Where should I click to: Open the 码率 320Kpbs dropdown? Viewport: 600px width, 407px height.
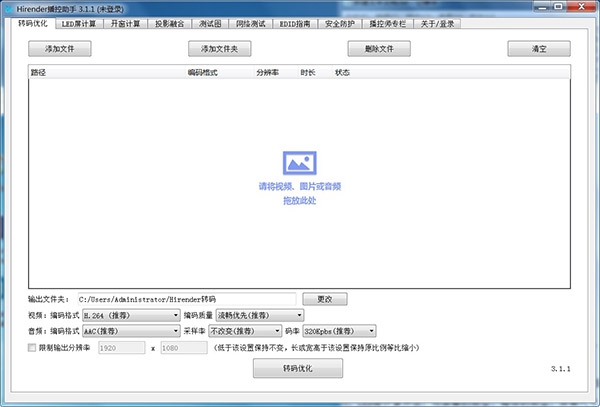click(x=339, y=331)
